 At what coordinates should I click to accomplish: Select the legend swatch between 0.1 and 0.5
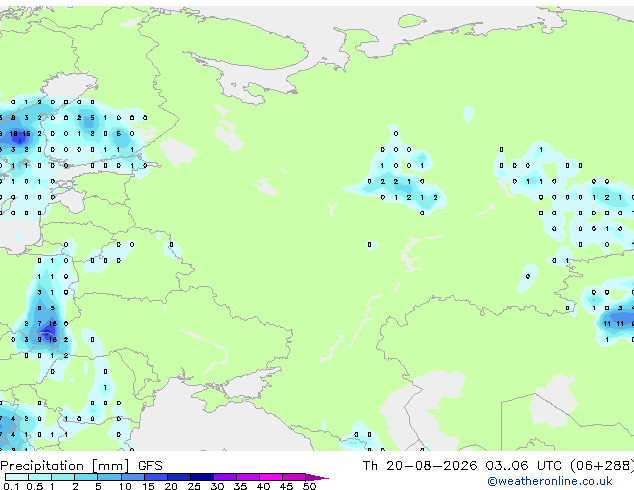coord(17,477)
